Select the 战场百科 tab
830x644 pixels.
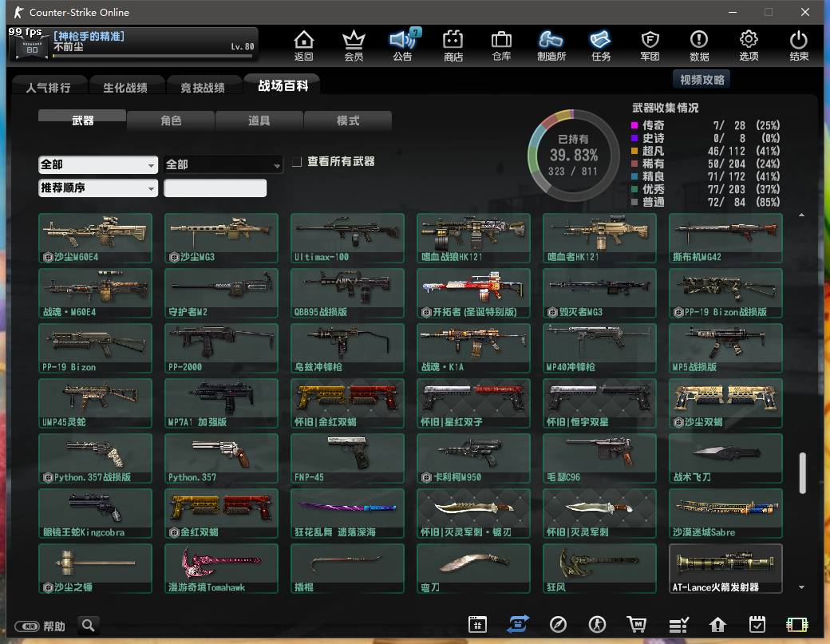(x=283, y=85)
